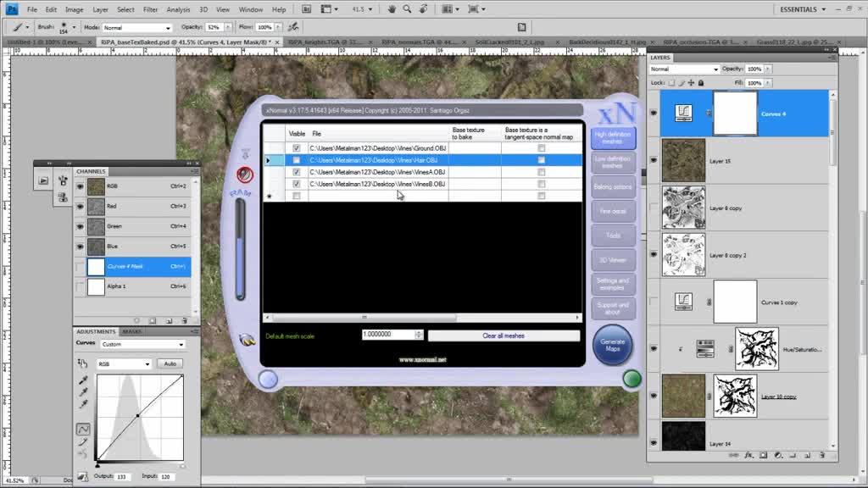This screenshot has height=488, width=868.
Task: Click the curve control point
Action: (x=137, y=415)
